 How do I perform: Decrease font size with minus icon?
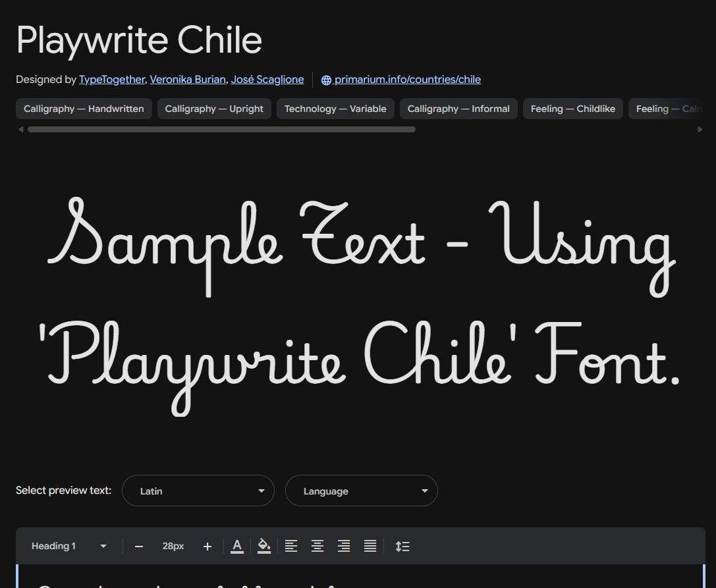(x=139, y=547)
